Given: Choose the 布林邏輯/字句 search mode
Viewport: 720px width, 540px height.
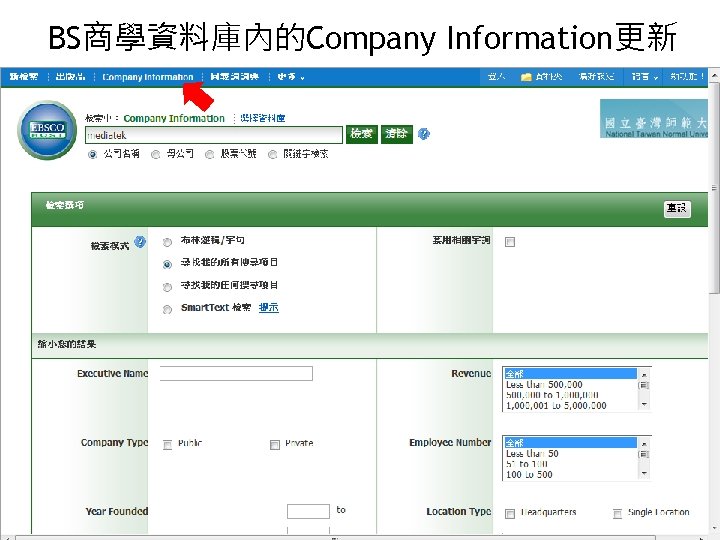Looking at the screenshot, I should pyautogui.click(x=167, y=242).
